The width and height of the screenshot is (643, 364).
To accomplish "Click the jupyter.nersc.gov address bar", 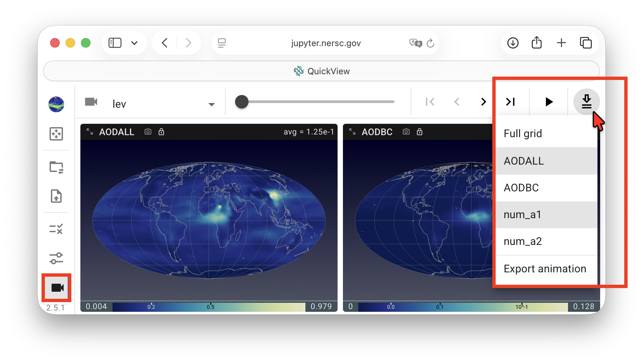I will (326, 43).
